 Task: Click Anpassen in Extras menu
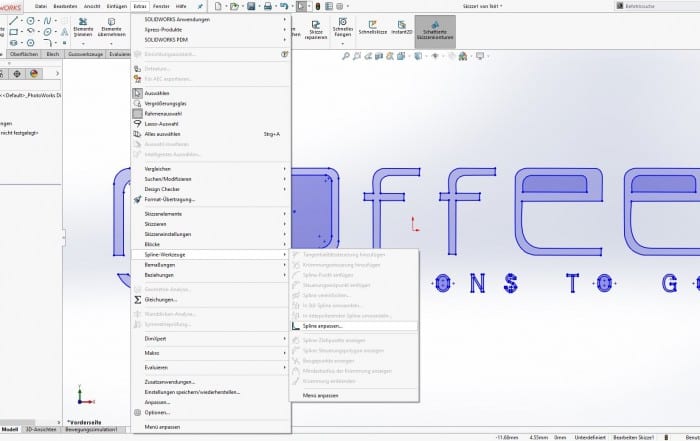coord(211,402)
